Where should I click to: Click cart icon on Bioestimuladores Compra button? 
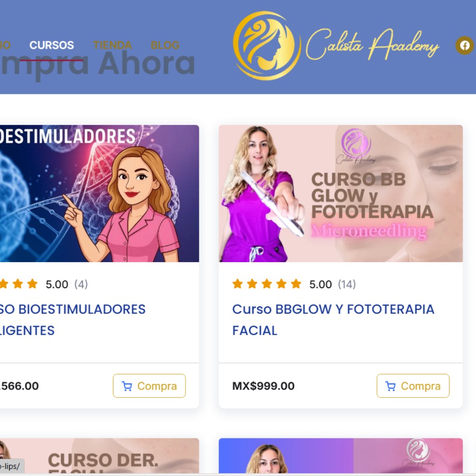(x=127, y=386)
